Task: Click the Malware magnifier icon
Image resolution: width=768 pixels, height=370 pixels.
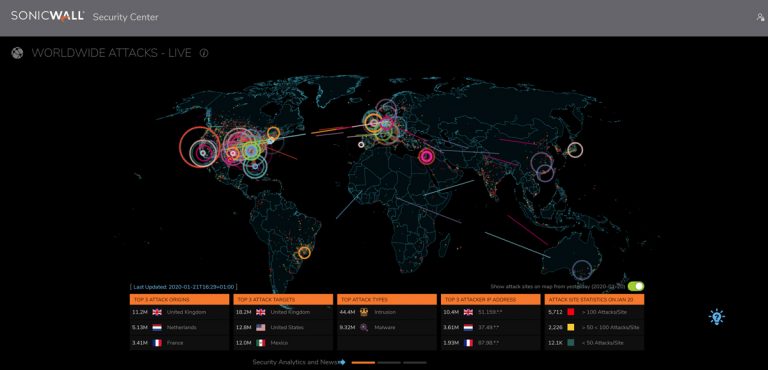Action: click(x=364, y=327)
